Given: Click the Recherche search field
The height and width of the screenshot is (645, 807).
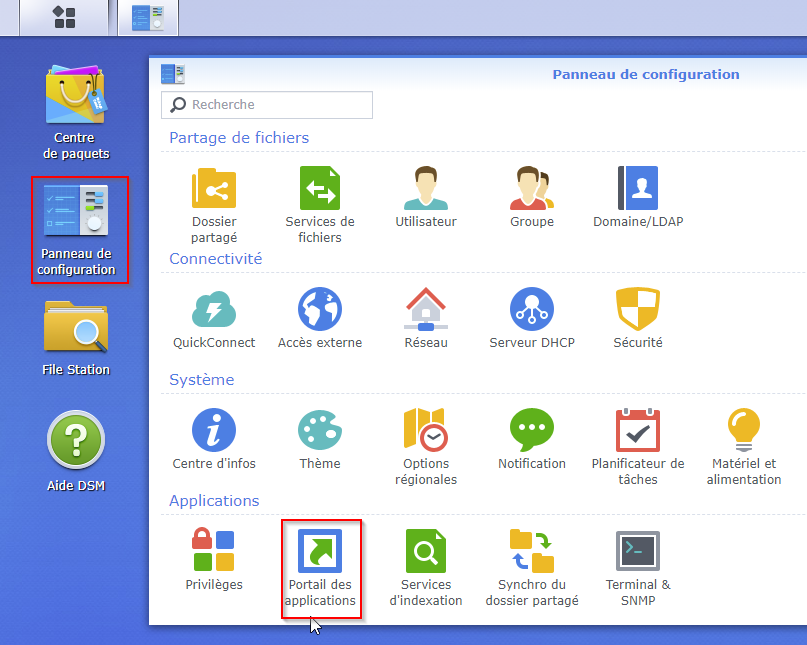Looking at the screenshot, I should tap(267, 105).
